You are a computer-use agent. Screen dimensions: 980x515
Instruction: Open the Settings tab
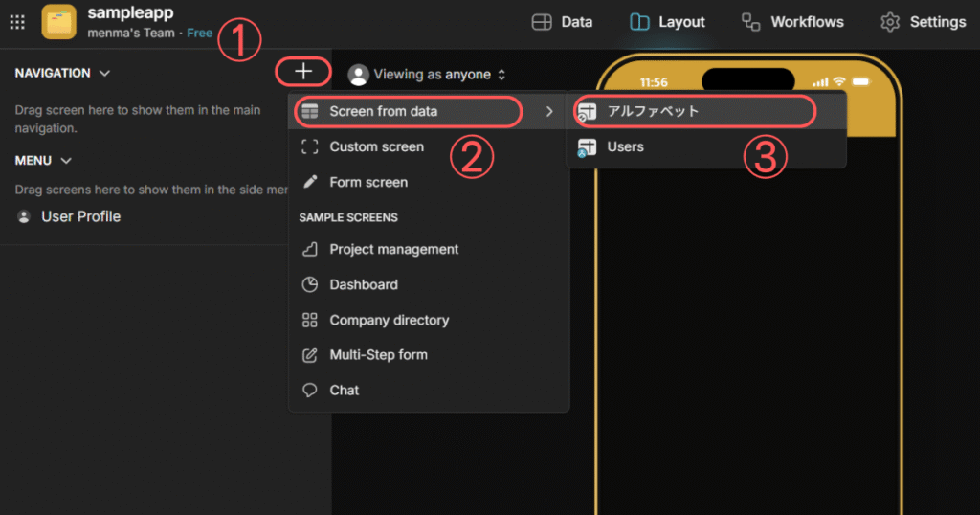(924, 22)
